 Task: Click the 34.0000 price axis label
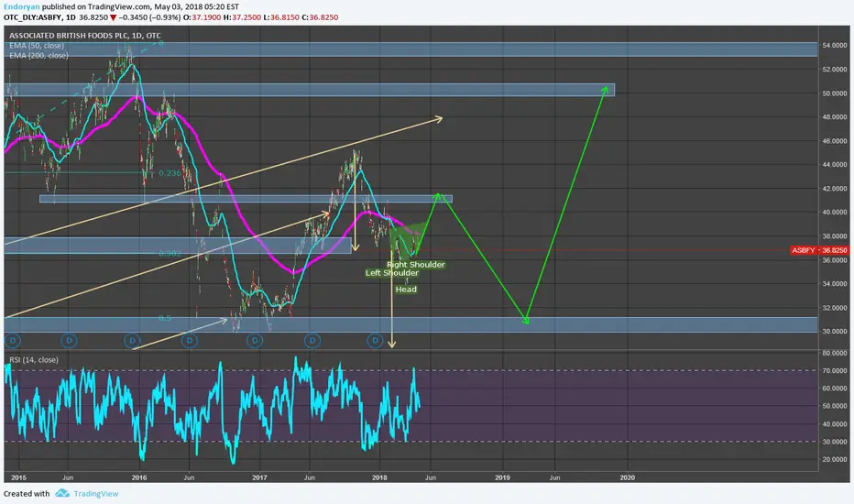(x=834, y=284)
